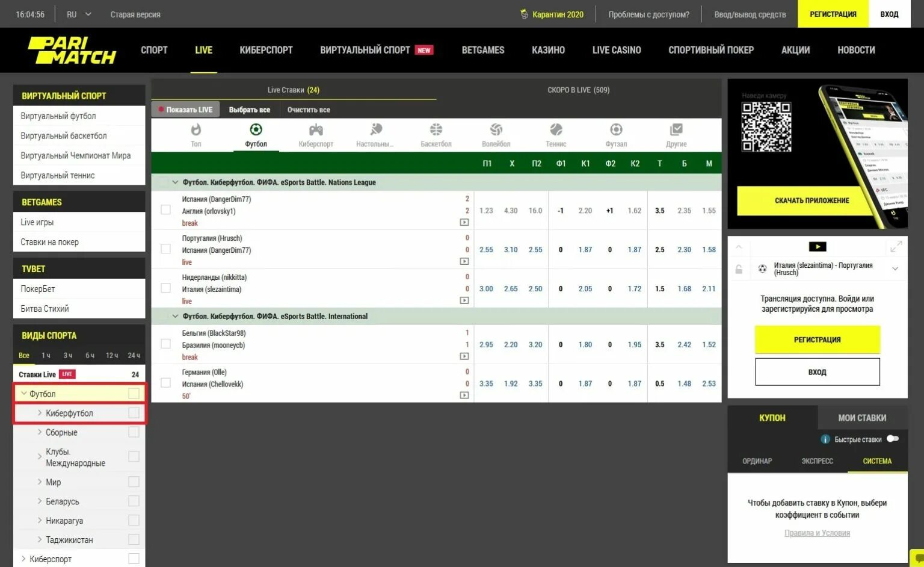Select the Волейбол ball icon
Screen dimensions: 924x567
[x=496, y=129]
